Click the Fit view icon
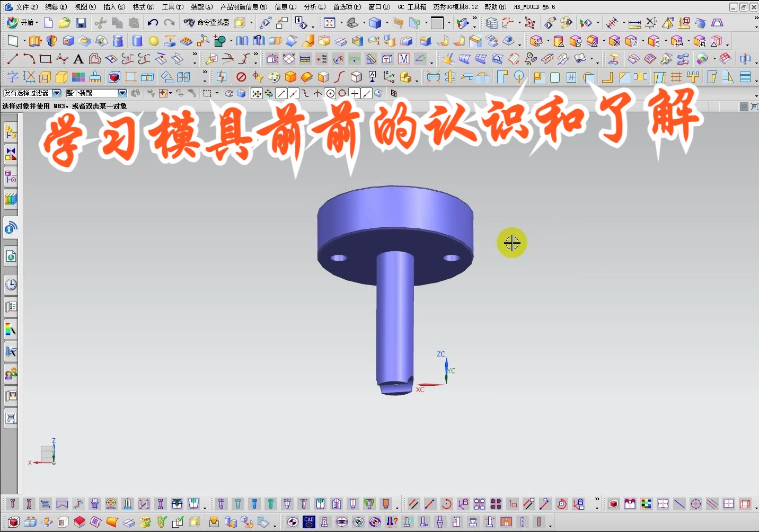 coord(330,23)
